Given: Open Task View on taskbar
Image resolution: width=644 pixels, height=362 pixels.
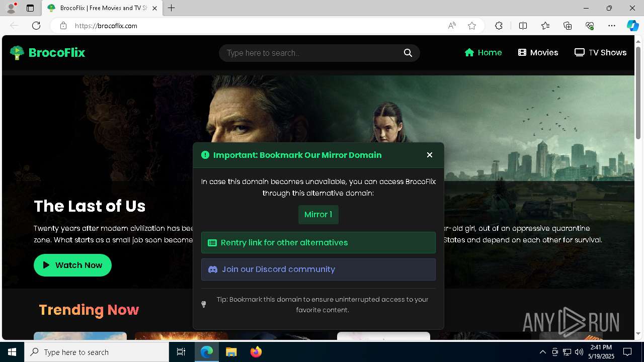Looking at the screenshot, I should tap(181, 352).
